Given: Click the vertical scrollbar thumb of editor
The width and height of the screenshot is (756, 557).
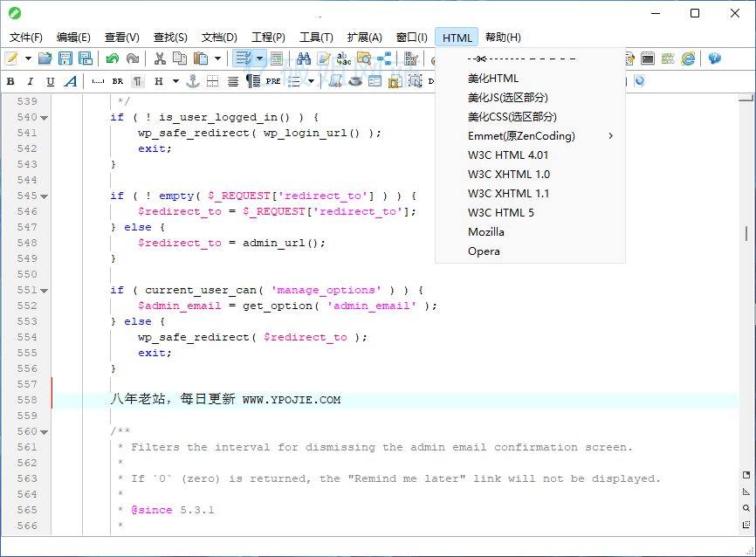Looking at the screenshot, I should (x=746, y=233).
